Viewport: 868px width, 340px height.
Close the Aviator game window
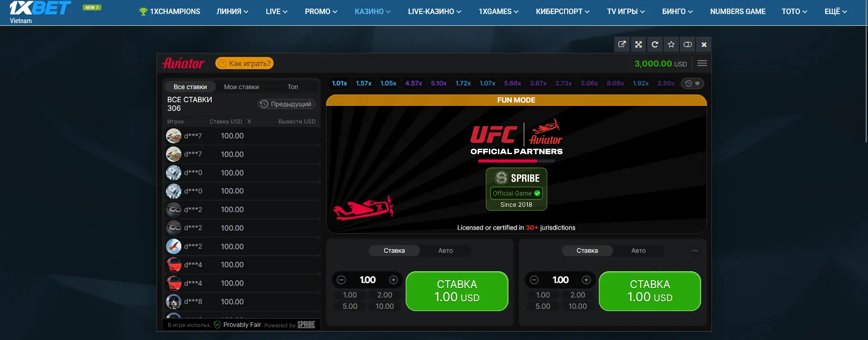pyautogui.click(x=704, y=44)
